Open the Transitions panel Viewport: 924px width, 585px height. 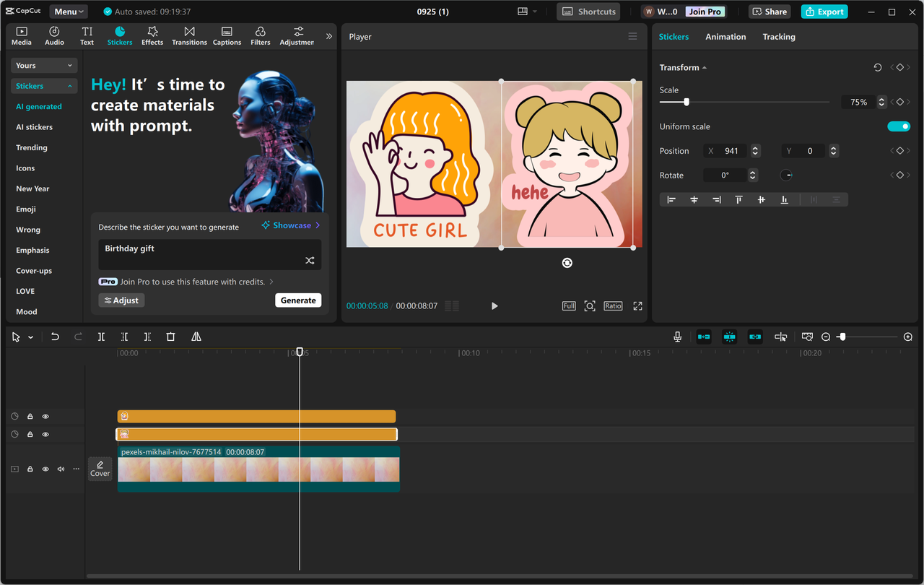point(189,35)
